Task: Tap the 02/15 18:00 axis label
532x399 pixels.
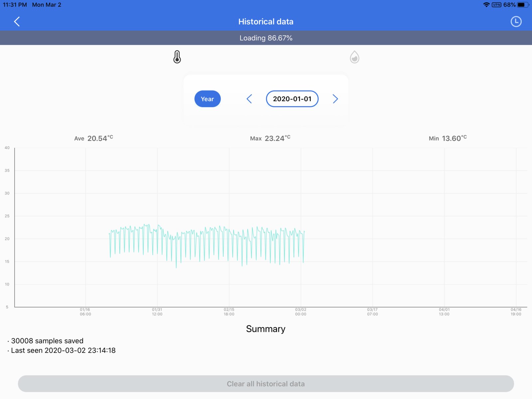Action: click(229, 312)
